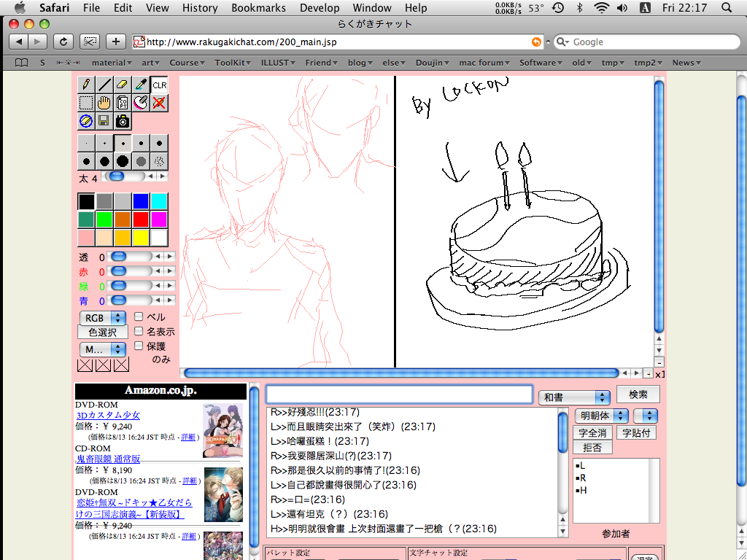This screenshot has width=747, height=560.
Task: Pick the eyedropper color sampler tool
Action: [141, 85]
